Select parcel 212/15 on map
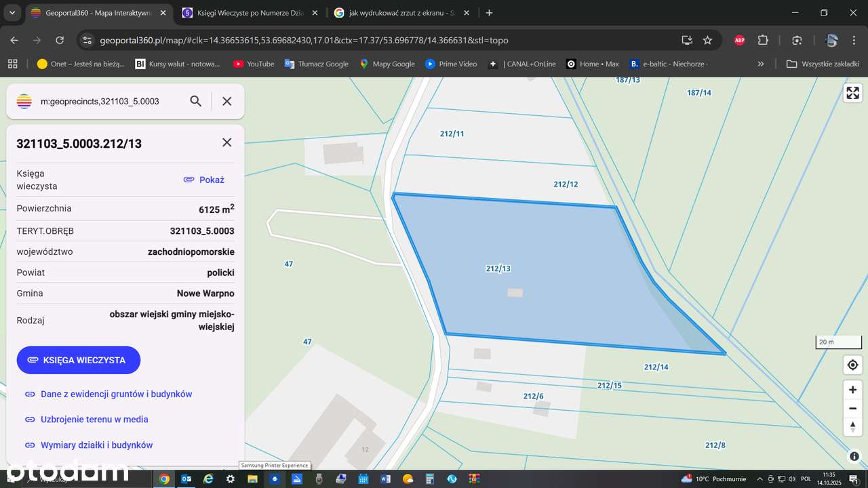Screen dimensions: 868x488 [x=610, y=385]
